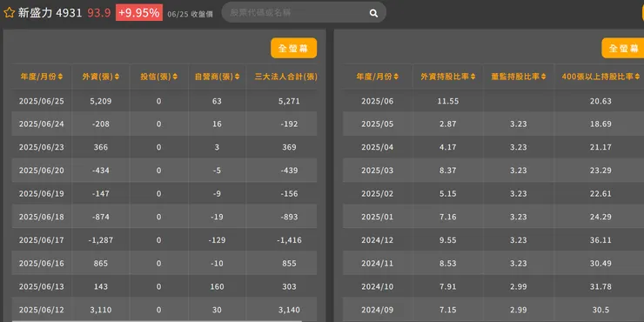Click dealer value -129

tap(217, 240)
